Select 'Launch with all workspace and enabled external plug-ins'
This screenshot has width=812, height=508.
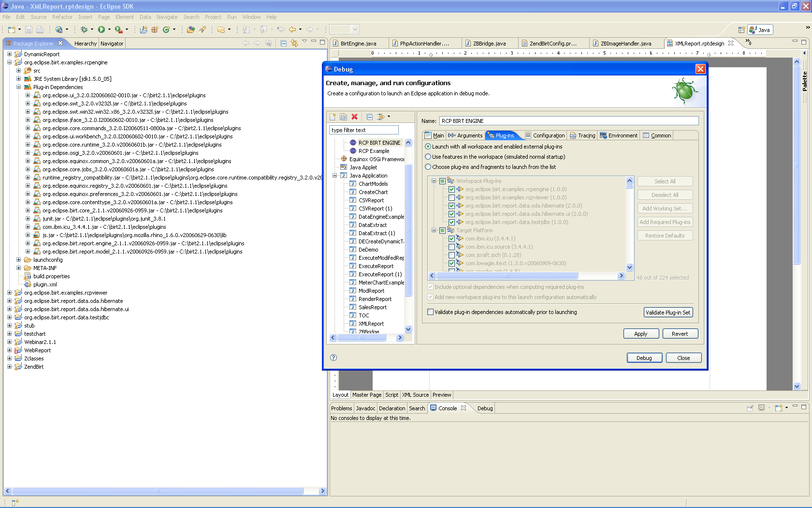click(x=428, y=147)
